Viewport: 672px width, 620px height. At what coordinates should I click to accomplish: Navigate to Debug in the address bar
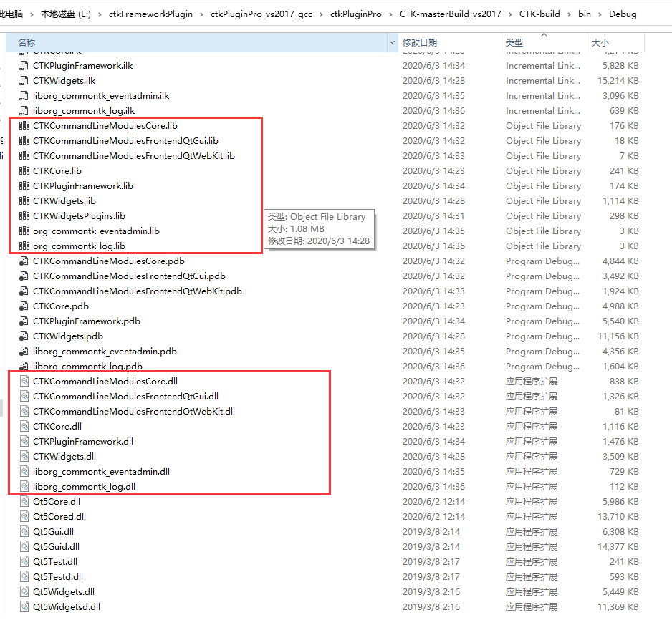coord(623,14)
